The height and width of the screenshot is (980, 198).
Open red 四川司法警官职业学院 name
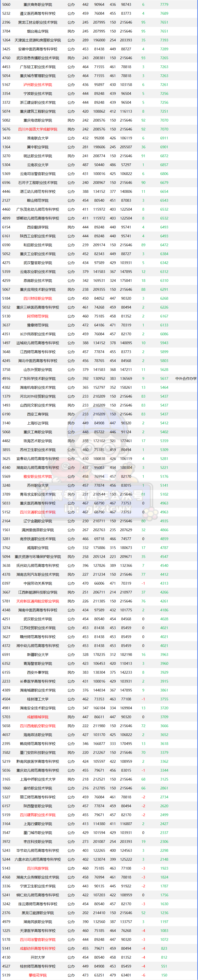[38, 939]
